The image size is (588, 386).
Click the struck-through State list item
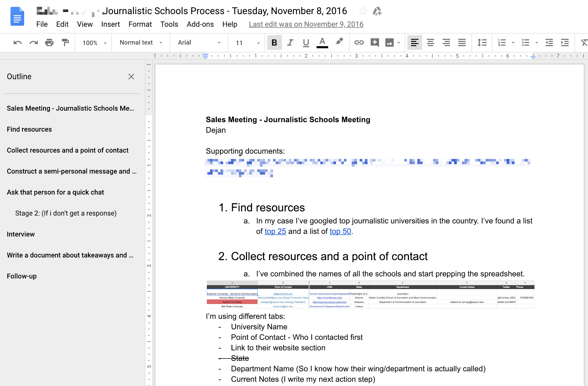click(x=240, y=358)
